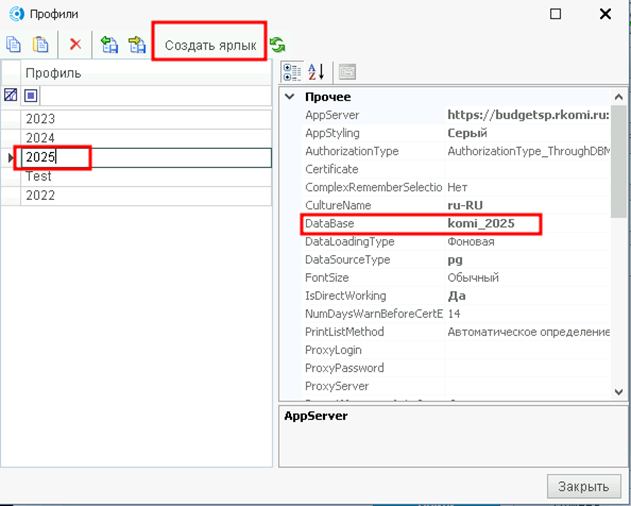The width and height of the screenshot is (631, 506).
Task: Click the green refresh icon
Action: [x=277, y=45]
